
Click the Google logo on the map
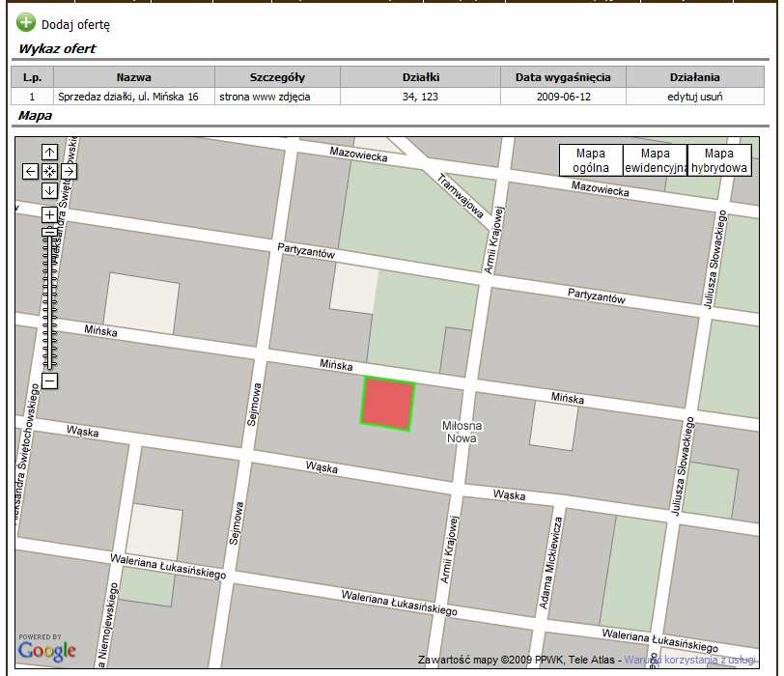coord(46,649)
